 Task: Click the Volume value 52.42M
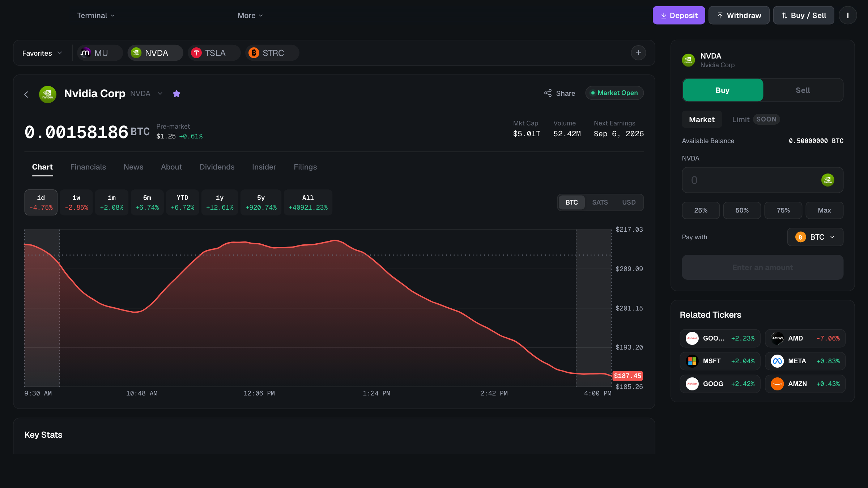coord(567,134)
